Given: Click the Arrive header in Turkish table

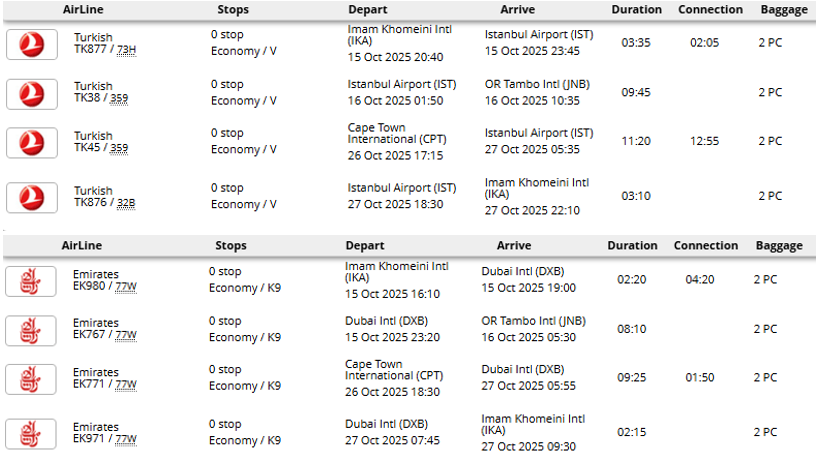Looking at the screenshot, I should point(516,10).
